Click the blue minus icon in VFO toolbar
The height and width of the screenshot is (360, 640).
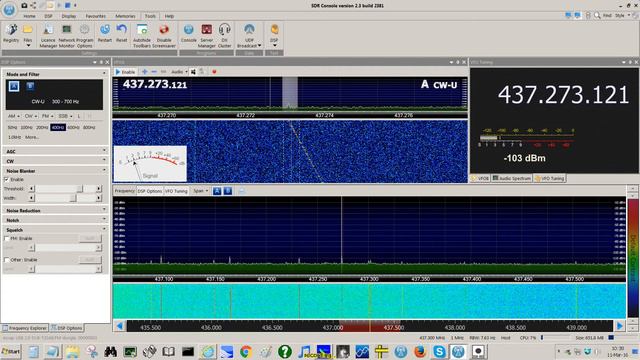click(x=154, y=72)
